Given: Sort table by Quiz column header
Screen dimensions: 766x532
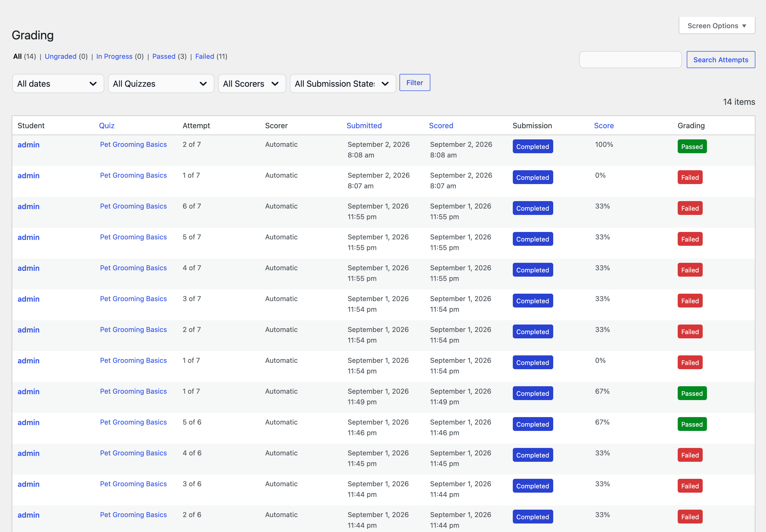Looking at the screenshot, I should coord(107,126).
